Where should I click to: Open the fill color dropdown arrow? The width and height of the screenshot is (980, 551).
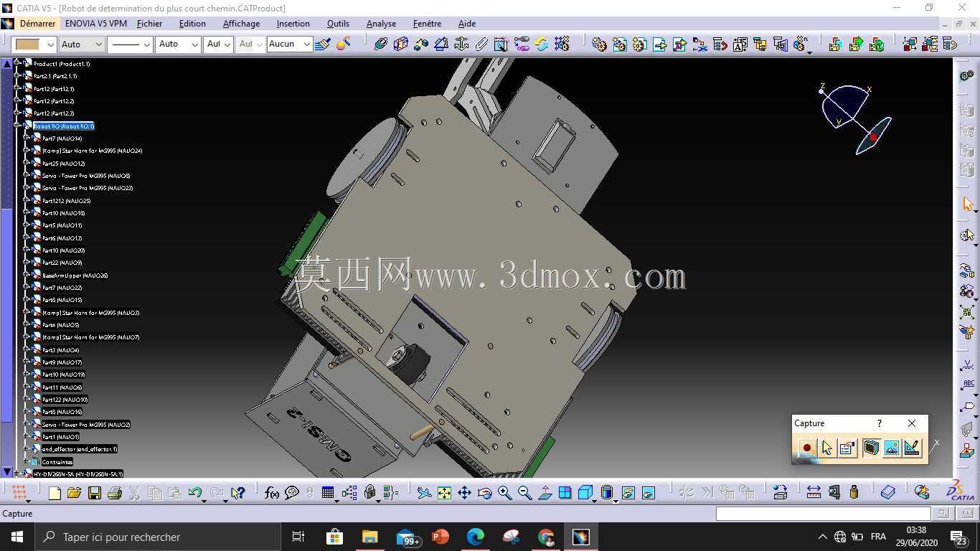coord(50,44)
